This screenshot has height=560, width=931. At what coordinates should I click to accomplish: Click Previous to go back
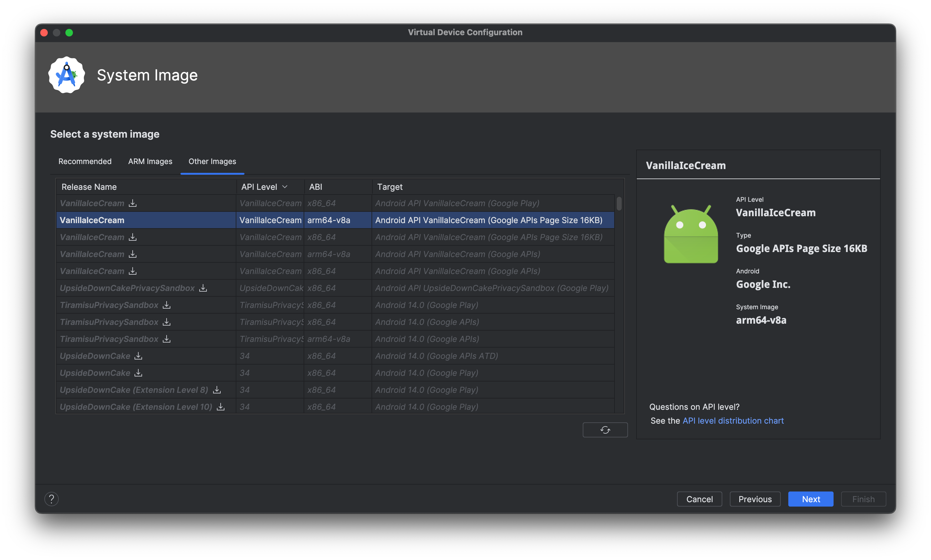(755, 498)
